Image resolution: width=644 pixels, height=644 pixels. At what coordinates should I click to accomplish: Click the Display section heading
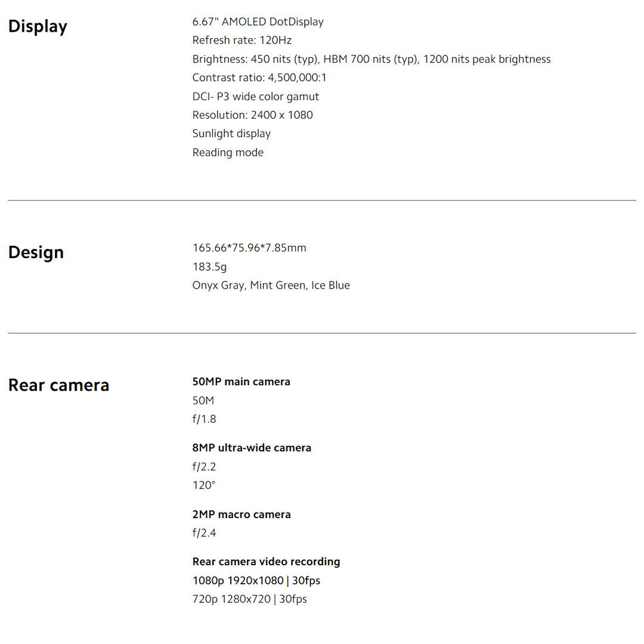(38, 27)
